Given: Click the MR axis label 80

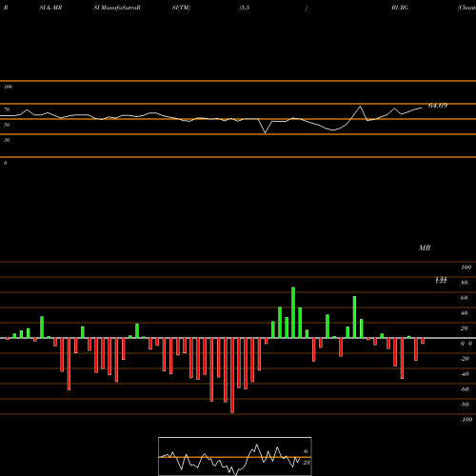Looking at the screenshot, I should pos(465,283).
